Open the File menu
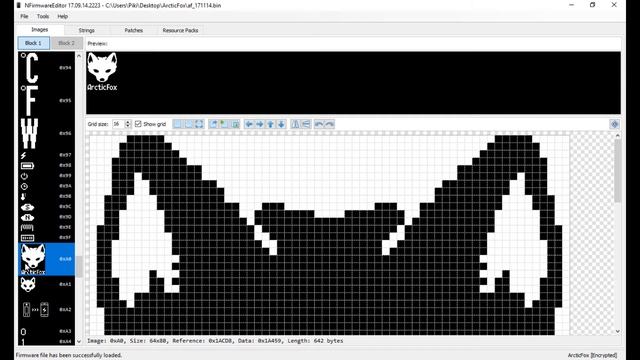The height and width of the screenshot is (360, 640). [x=24, y=16]
